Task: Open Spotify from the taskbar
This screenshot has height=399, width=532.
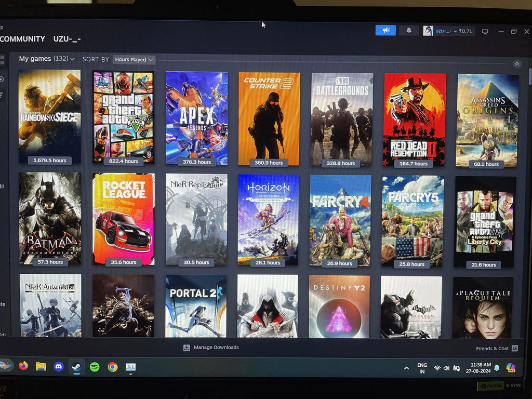Action: click(95, 367)
